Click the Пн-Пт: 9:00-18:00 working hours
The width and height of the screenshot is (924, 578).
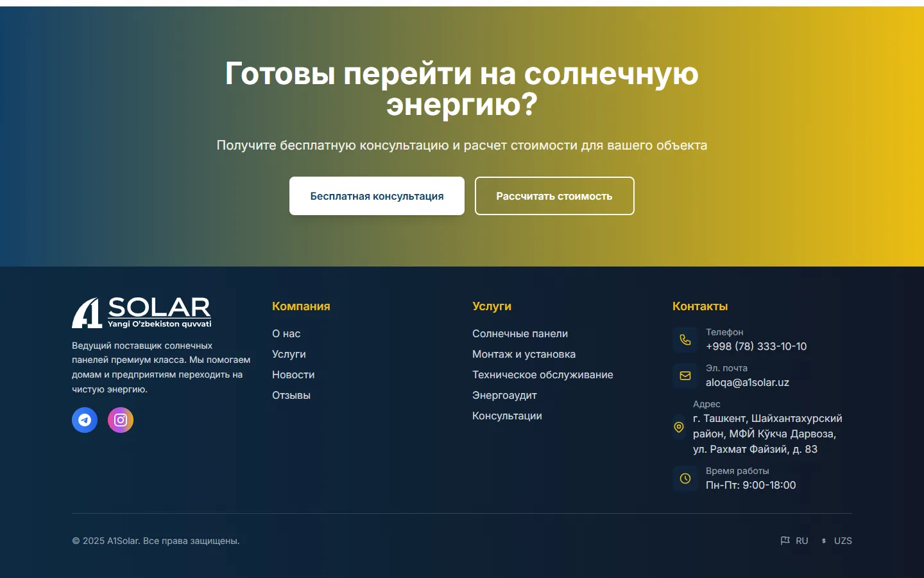tap(751, 485)
